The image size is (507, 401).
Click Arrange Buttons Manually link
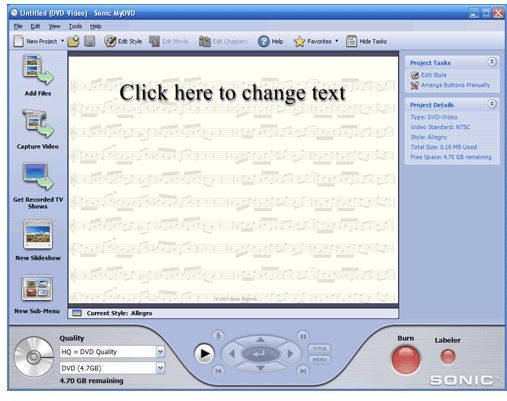[455, 85]
